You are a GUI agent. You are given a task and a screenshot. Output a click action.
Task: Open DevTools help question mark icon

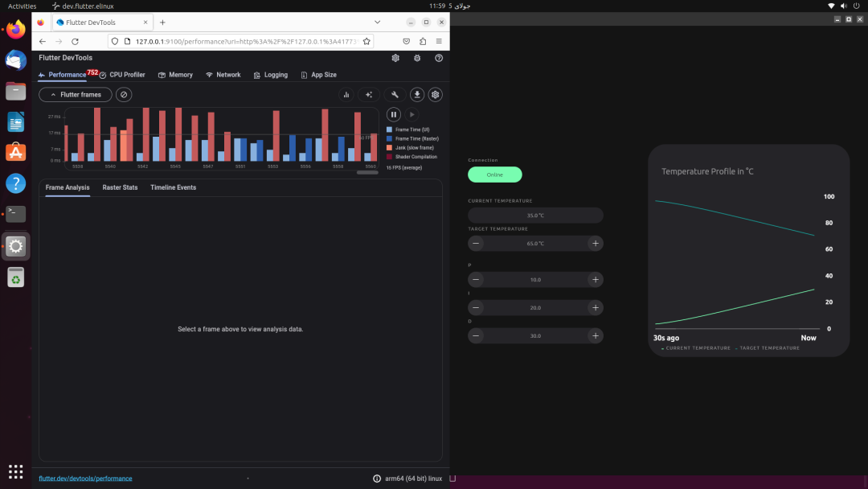[439, 58]
